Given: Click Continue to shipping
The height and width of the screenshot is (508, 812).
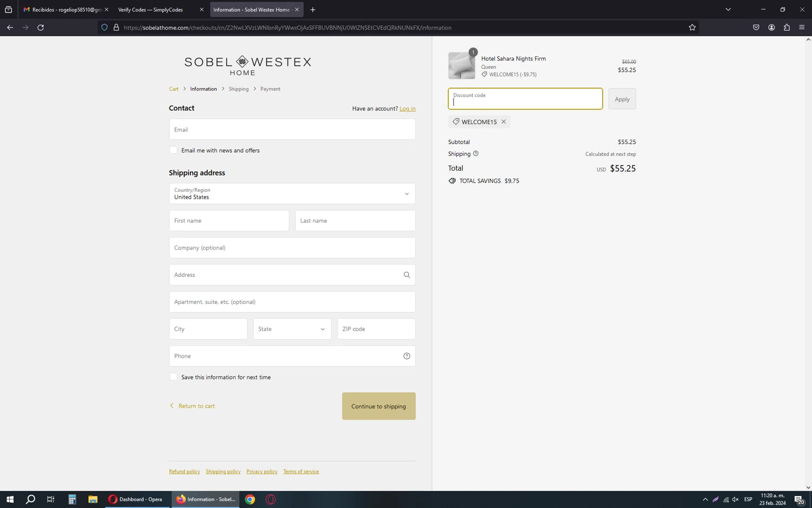Looking at the screenshot, I should (379, 406).
